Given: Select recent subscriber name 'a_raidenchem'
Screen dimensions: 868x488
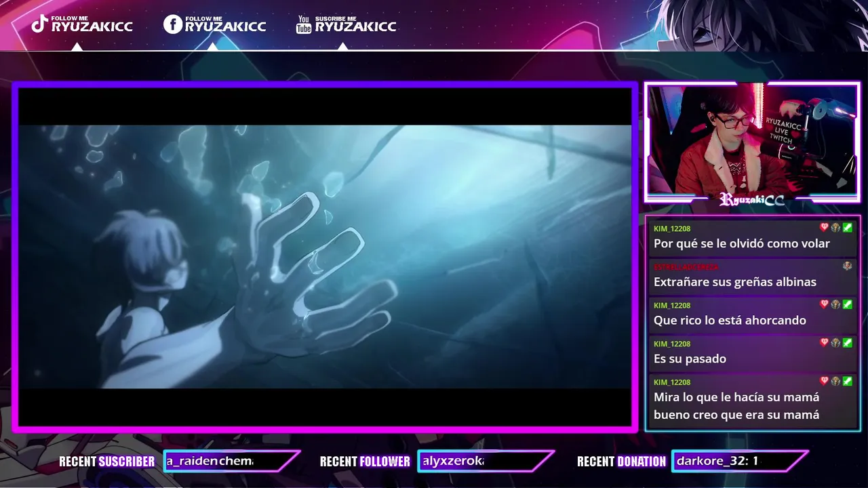Looking at the screenshot, I should pyautogui.click(x=210, y=461).
